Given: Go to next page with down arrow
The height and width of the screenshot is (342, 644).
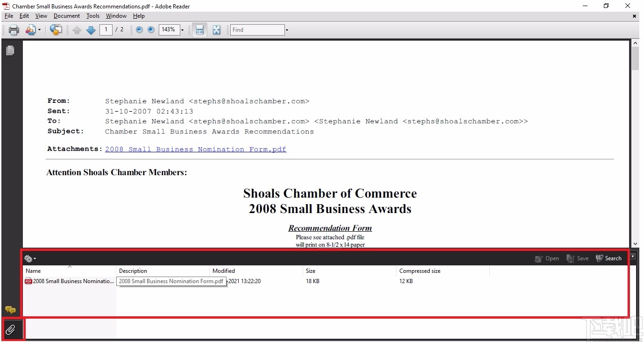Looking at the screenshot, I should point(91,30).
